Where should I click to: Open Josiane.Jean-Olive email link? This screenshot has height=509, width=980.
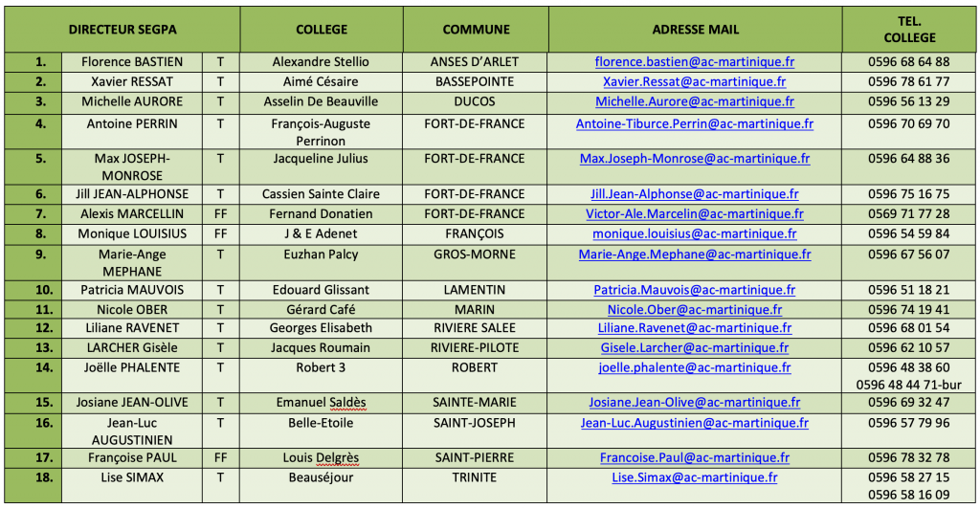click(695, 403)
